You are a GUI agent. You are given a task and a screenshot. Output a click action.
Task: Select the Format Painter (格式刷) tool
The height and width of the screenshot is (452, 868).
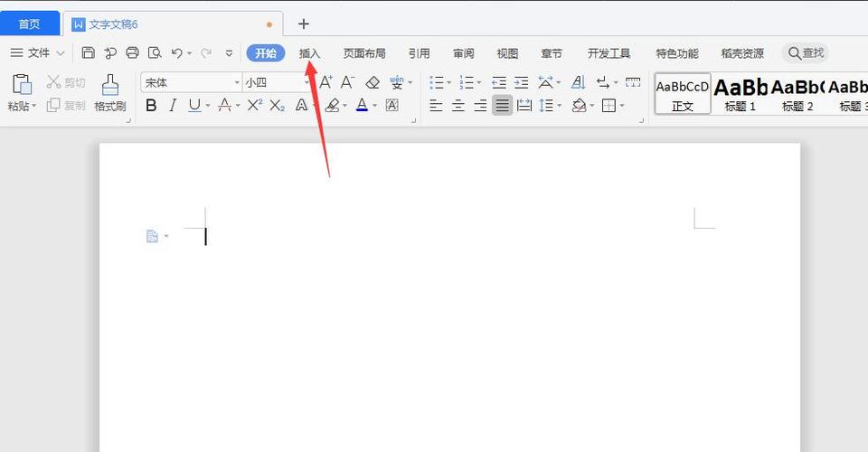[x=110, y=92]
